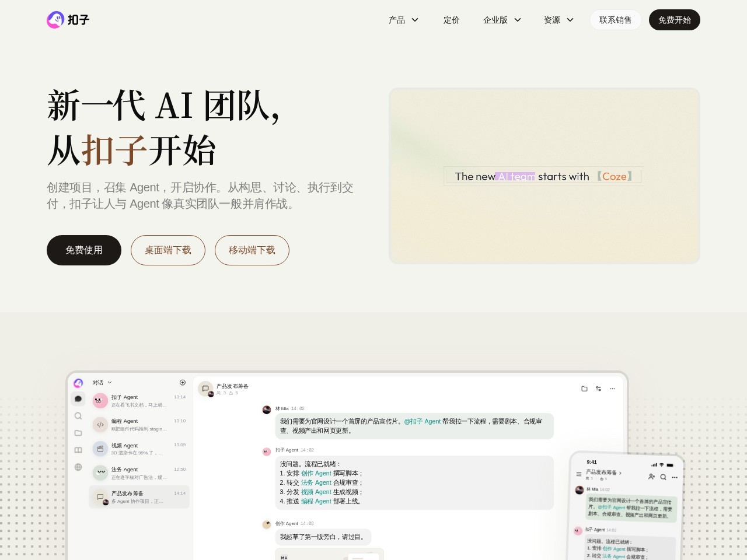Click the hero animation with "The new AI team"
The height and width of the screenshot is (560, 747).
544,176
